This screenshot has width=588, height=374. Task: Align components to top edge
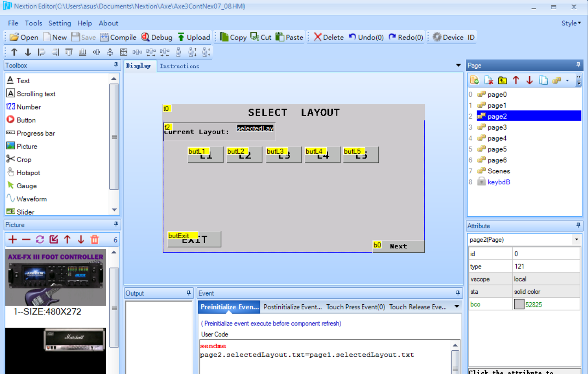[69, 52]
